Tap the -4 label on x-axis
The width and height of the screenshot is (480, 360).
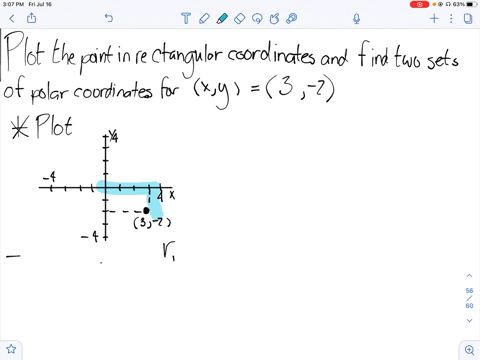tap(49, 176)
